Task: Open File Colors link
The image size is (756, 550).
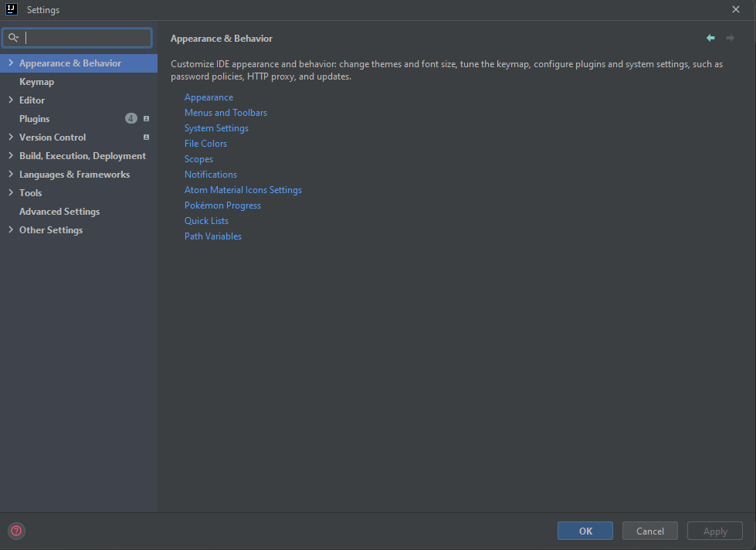Action: pyautogui.click(x=205, y=143)
